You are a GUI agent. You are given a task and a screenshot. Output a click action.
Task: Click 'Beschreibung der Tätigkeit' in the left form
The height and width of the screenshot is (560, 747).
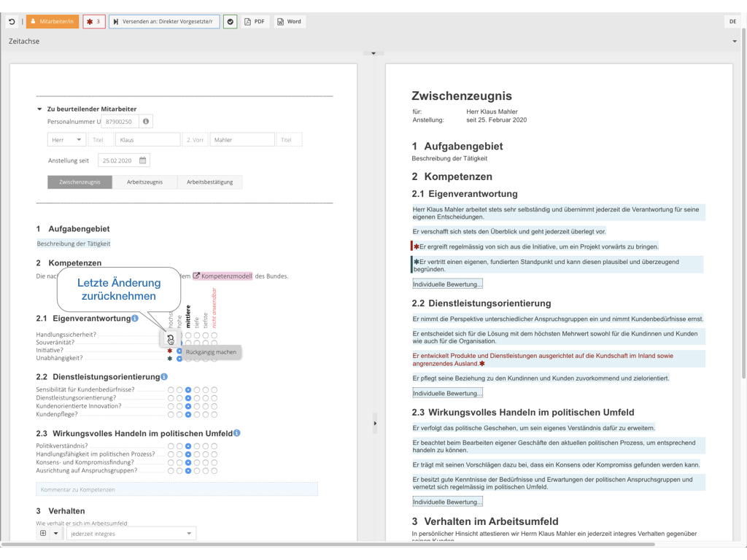tap(74, 244)
